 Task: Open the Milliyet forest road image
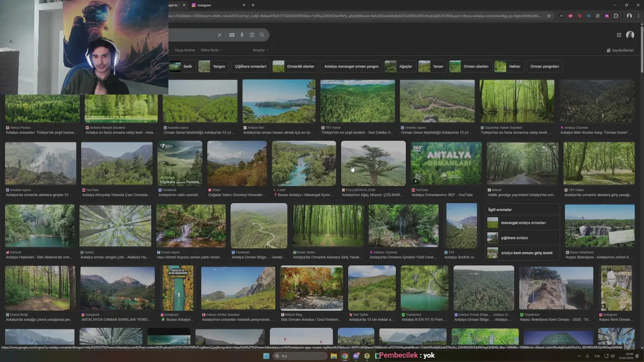[522, 163]
